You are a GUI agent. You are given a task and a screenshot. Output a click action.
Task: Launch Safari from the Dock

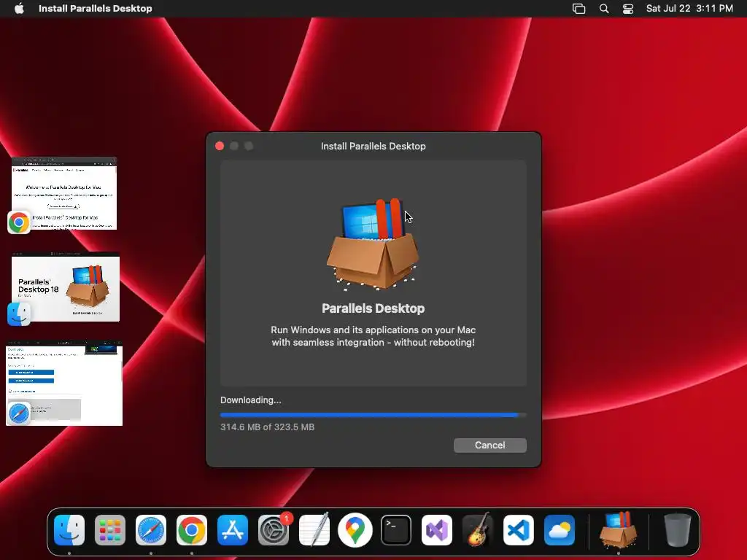(x=151, y=530)
